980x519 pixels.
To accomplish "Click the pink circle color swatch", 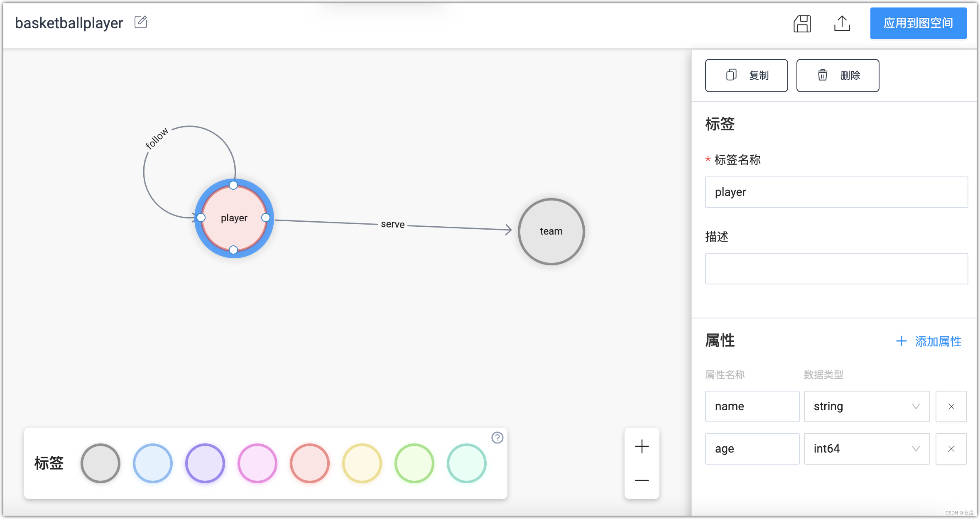I will pyautogui.click(x=257, y=463).
